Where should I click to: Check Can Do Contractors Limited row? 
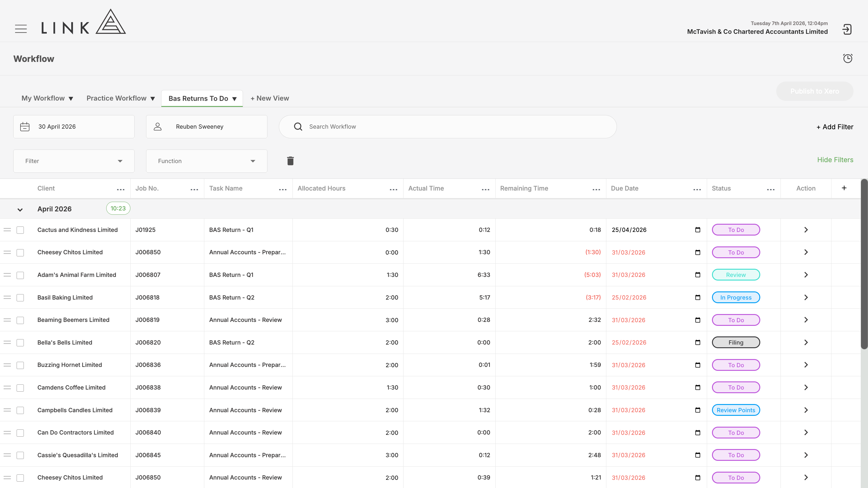pos(20,433)
